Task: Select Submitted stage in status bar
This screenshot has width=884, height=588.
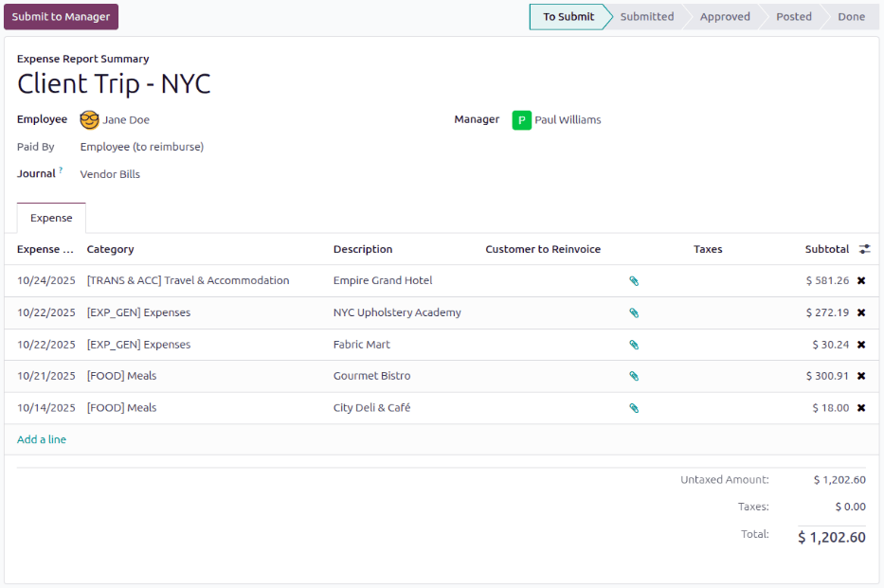Action: tap(647, 17)
